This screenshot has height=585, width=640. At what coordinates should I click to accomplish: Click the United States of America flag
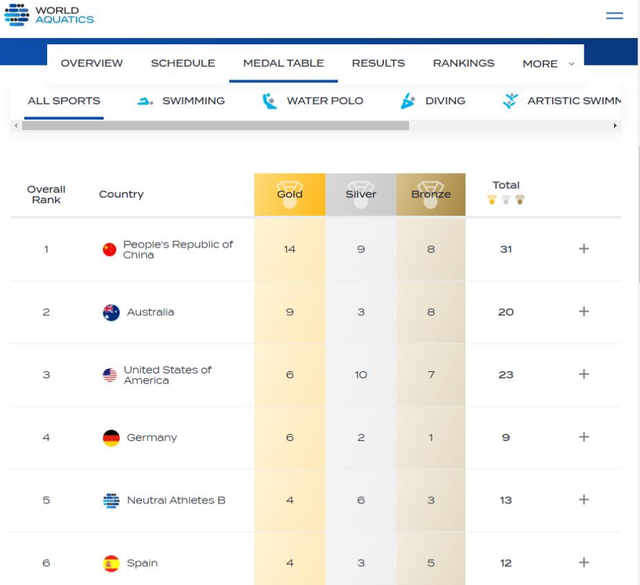click(110, 375)
